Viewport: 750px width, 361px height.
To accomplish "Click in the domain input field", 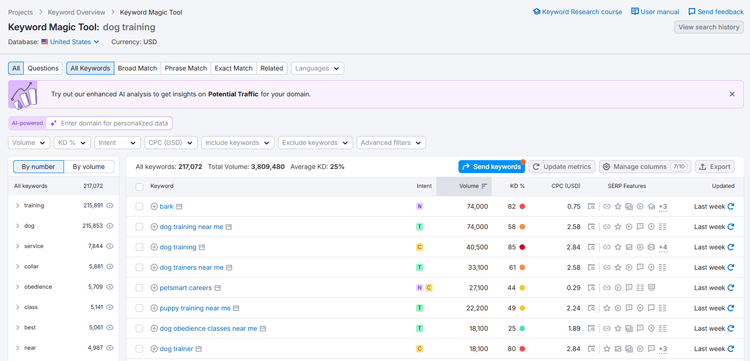I will pos(110,123).
